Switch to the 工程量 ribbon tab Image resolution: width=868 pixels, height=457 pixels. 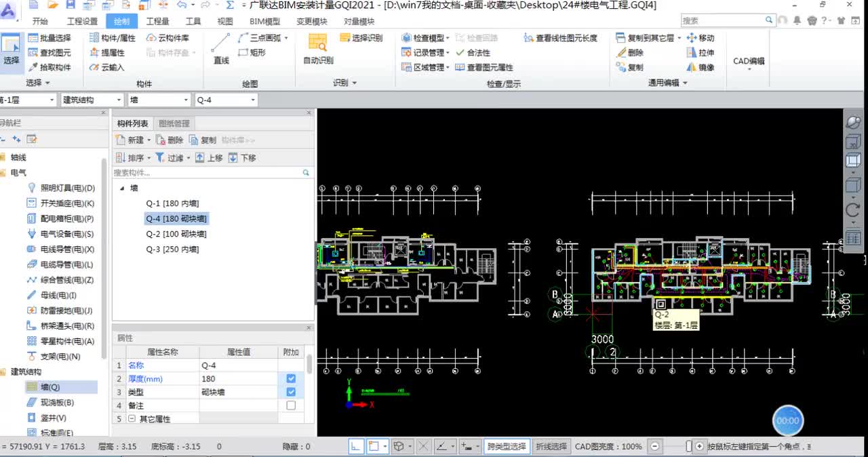[157, 21]
